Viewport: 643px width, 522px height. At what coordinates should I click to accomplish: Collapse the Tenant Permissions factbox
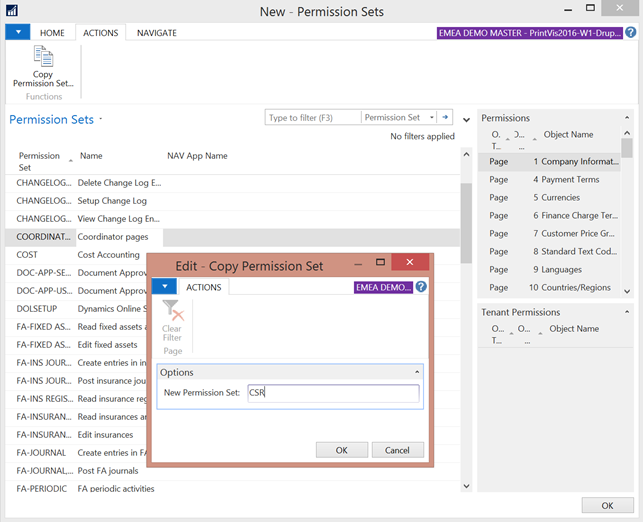[627, 312]
